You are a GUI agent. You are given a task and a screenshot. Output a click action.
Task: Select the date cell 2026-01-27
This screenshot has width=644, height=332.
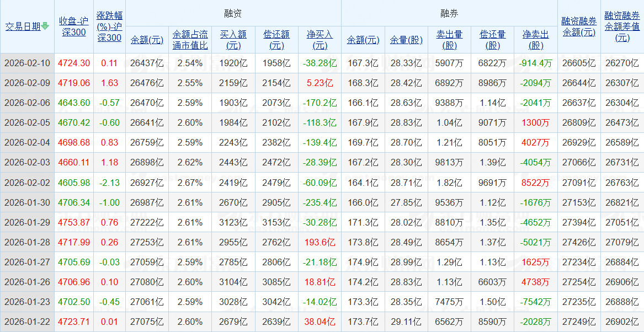tap(27, 262)
